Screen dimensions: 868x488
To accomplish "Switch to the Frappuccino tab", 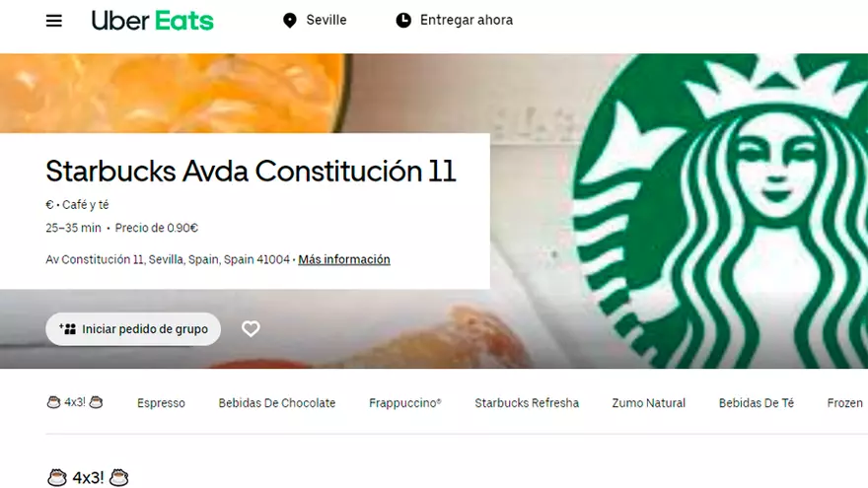I will (405, 403).
